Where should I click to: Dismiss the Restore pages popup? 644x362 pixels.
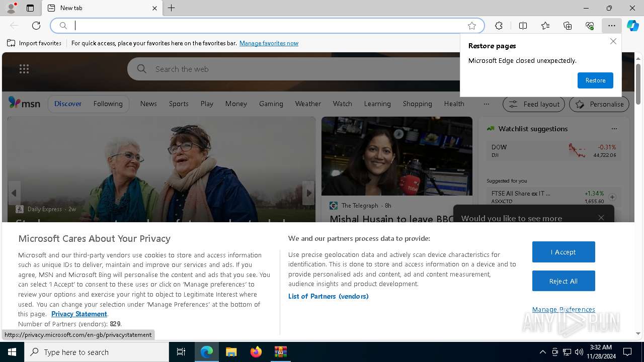pyautogui.click(x=613, y=41)
